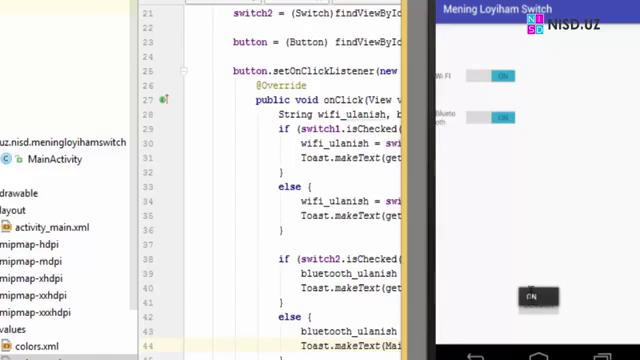Screen dimensions: 640x360
Task: Click 'wifi_ulanish' assignment on line 34
Action: pos(335,202)
